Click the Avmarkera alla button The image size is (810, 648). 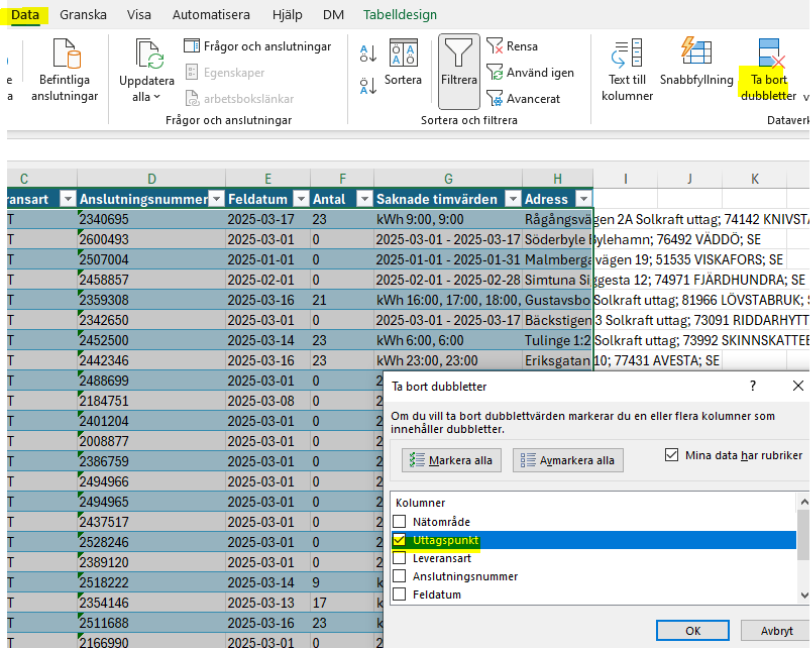click(x=568, y=460)
